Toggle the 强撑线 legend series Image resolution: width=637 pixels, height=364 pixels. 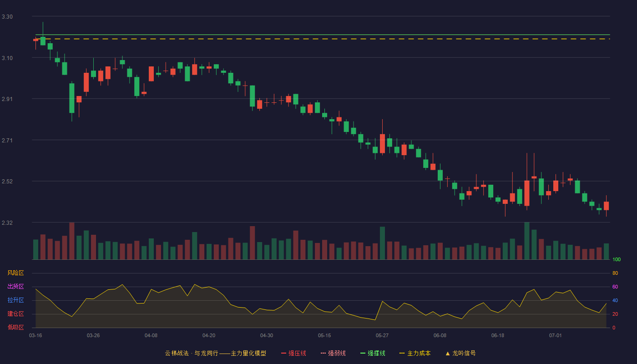[373, 353]
